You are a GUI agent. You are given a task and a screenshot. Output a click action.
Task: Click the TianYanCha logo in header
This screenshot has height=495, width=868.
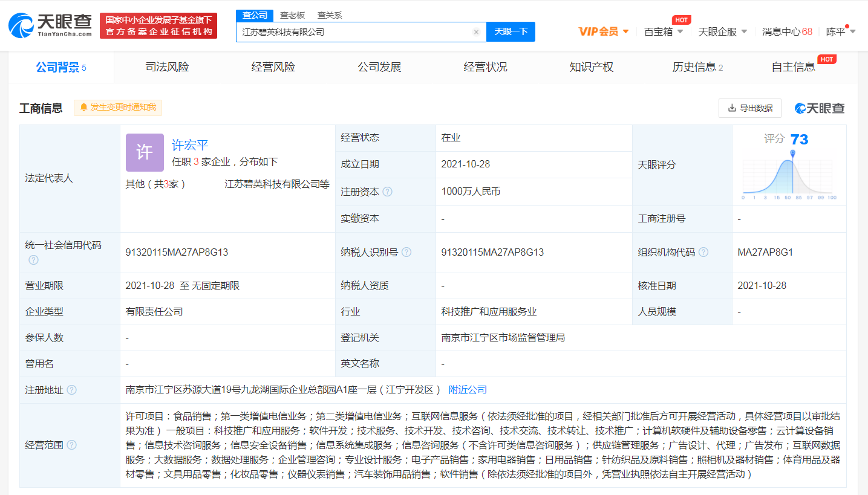(50, 25)
